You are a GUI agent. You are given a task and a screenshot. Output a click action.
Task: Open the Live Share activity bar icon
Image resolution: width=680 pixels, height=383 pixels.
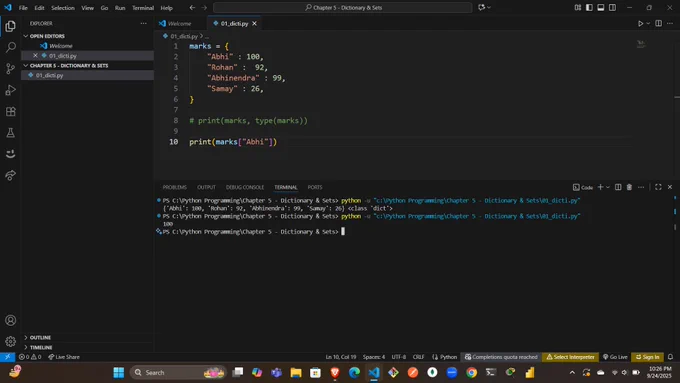tap(10, 175)
